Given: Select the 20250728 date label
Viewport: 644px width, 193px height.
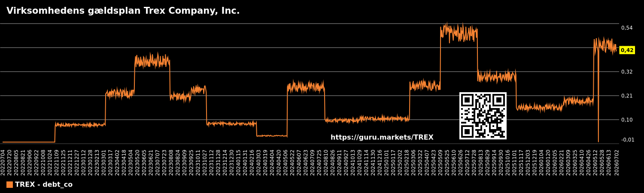Looking at the screenshot, I should click(x=474, y=162).
